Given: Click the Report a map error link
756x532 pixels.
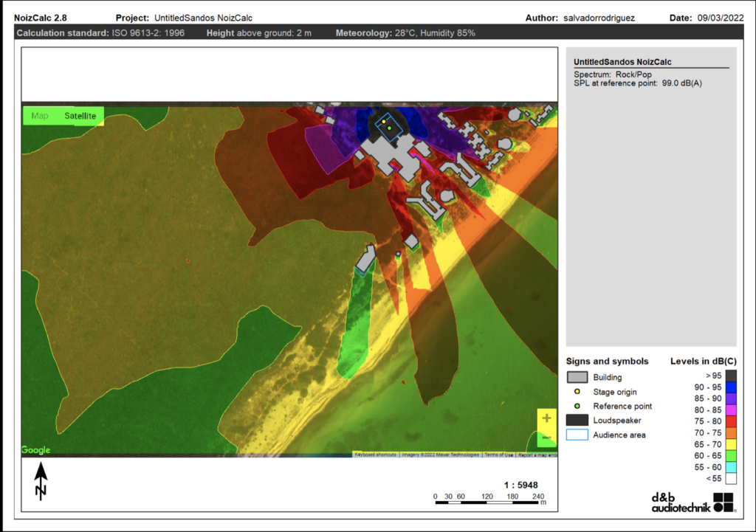Looking at the screenshot, I should (x=533, y=455).
